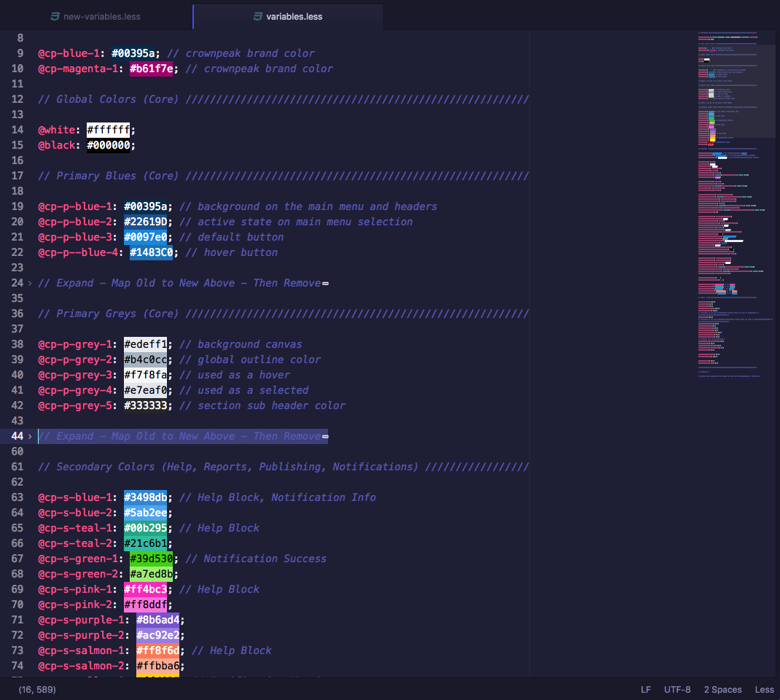Click the @cp-p-grey-3 variable name
Screen dimensions: 780x700
pos(75,375)
